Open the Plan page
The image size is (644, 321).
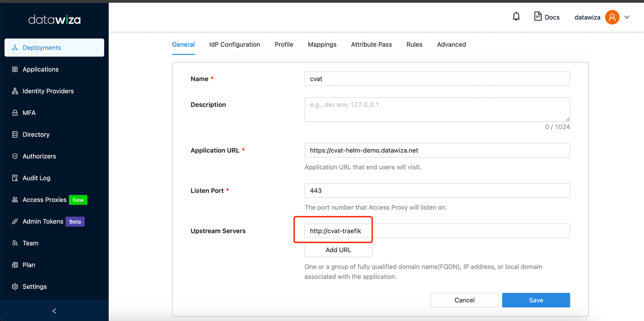(54, 265)
